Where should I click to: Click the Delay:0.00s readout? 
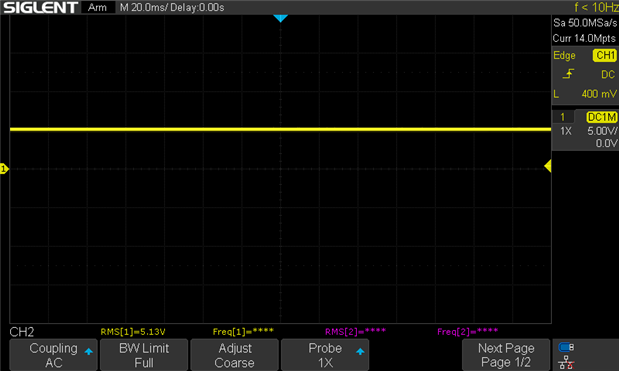point(197,7)
